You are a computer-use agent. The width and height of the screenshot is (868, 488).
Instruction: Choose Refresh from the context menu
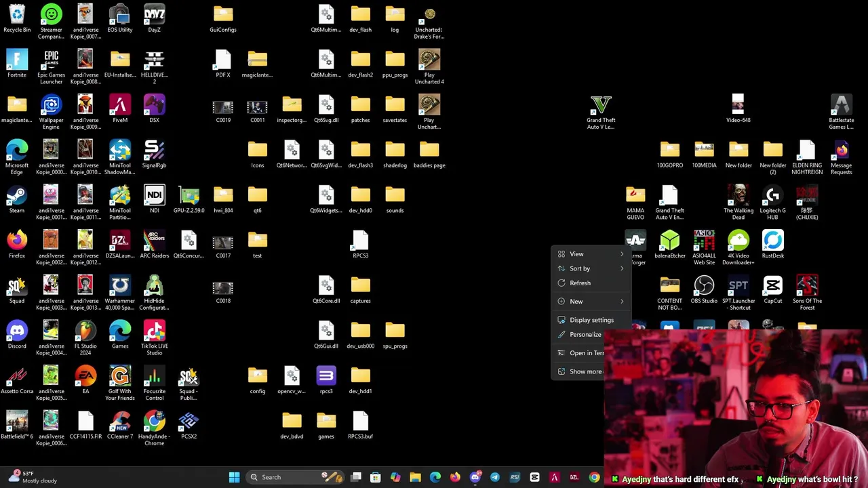(x=591, y=283)
